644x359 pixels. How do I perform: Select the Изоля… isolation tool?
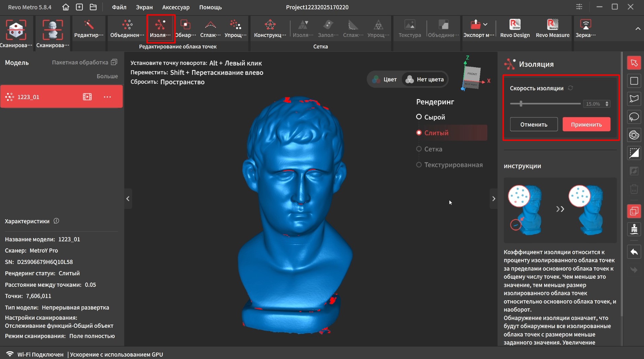click(160, 29)
